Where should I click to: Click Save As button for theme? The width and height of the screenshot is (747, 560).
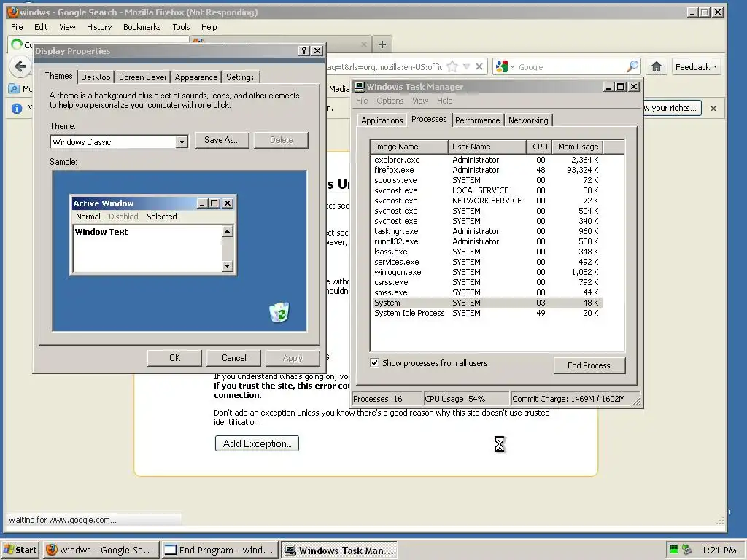pyautogui.click(x=222, y=140)
